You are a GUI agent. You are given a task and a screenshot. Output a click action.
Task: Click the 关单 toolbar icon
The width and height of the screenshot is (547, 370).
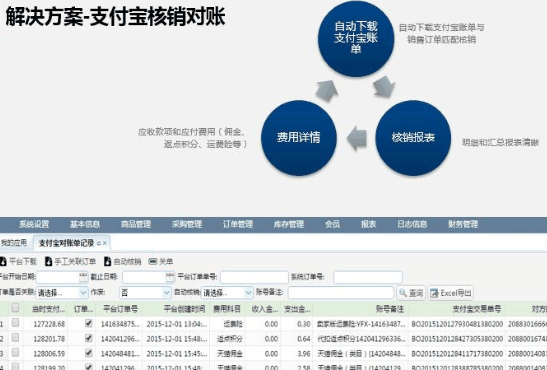pos(152,261)
